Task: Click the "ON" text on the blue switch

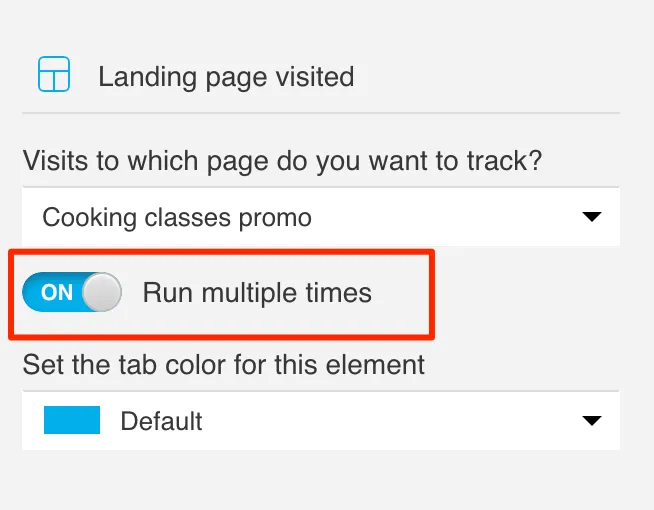Action: (x=57, y=293)
